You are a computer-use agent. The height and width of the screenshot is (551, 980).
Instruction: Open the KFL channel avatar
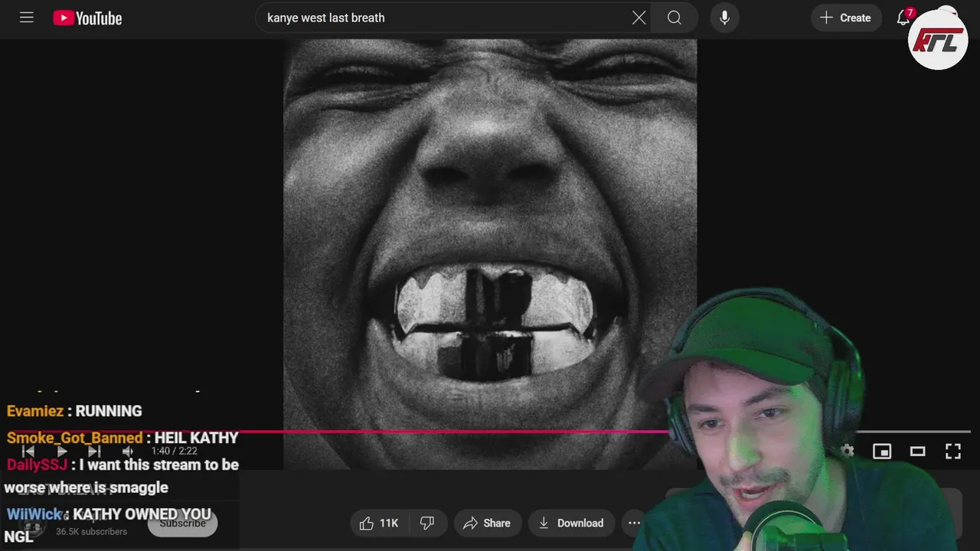click(x=938, y=40)
